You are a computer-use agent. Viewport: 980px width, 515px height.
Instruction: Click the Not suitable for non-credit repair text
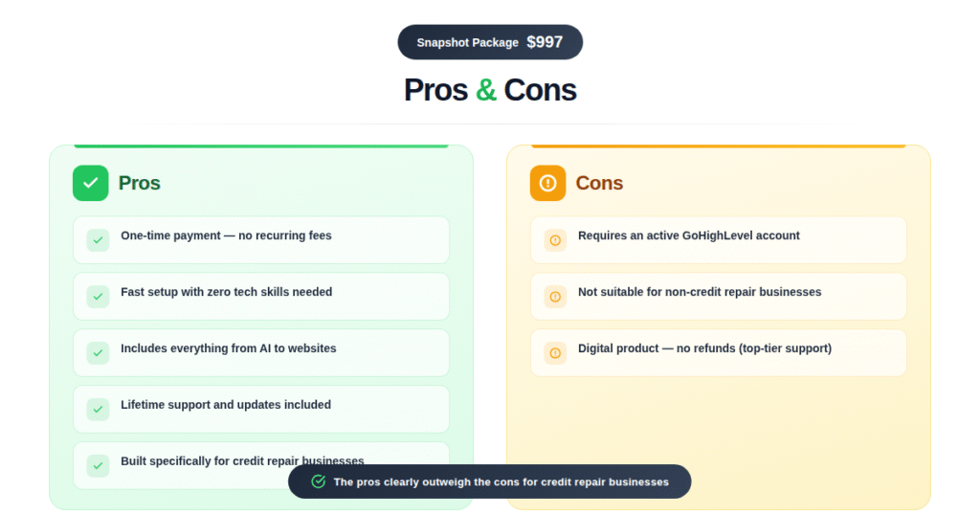[699, 292]
